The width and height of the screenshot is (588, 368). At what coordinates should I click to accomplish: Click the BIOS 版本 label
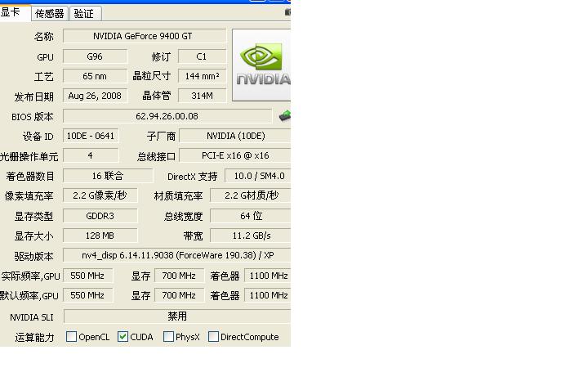33,117
